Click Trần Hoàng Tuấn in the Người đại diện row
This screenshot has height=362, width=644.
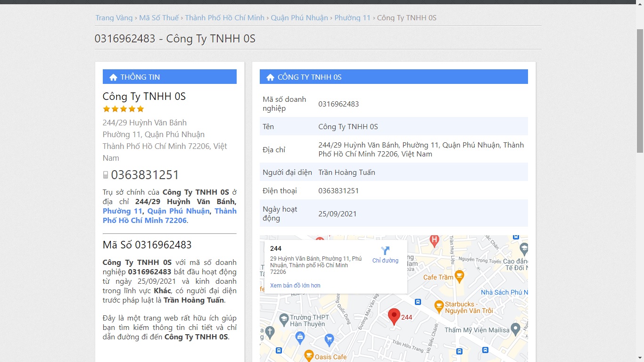(347, 173)
